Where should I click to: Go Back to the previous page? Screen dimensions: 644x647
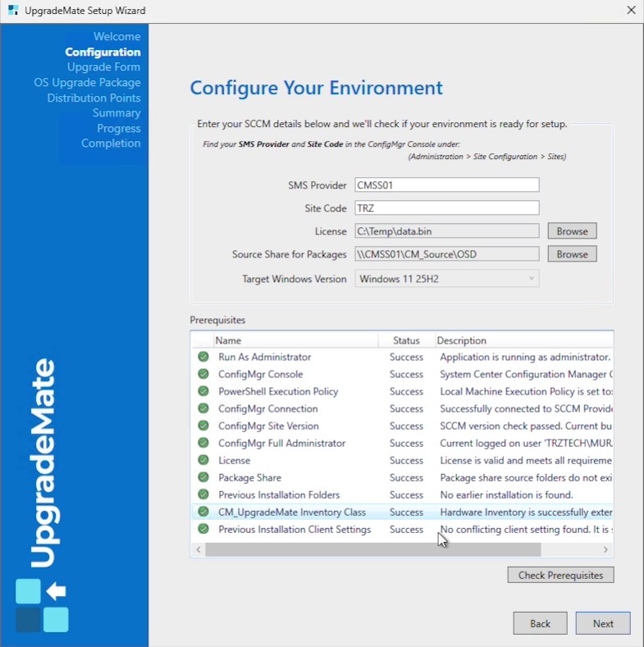540,623
